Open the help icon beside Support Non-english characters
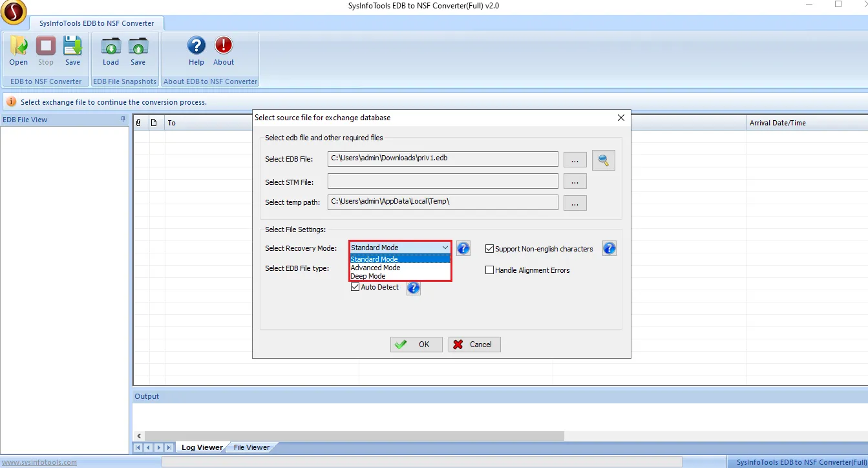Image resolution: width=868 pixels, height=468 pixels. click(609, 248)
